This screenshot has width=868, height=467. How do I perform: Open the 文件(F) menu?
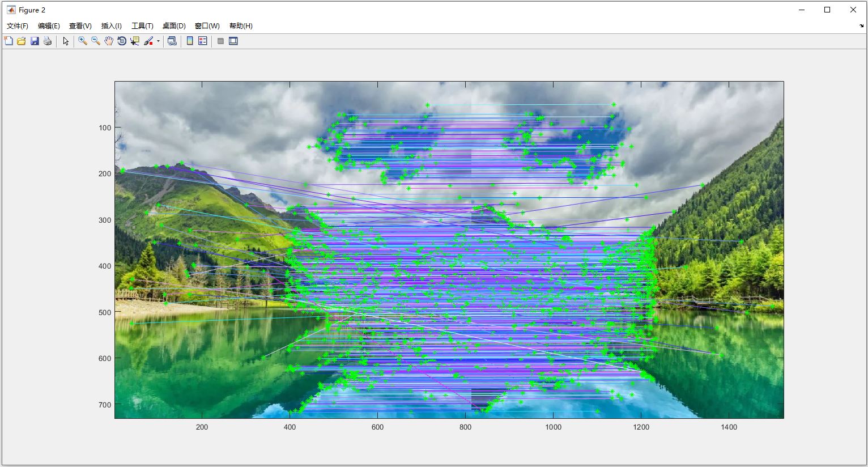18,26
